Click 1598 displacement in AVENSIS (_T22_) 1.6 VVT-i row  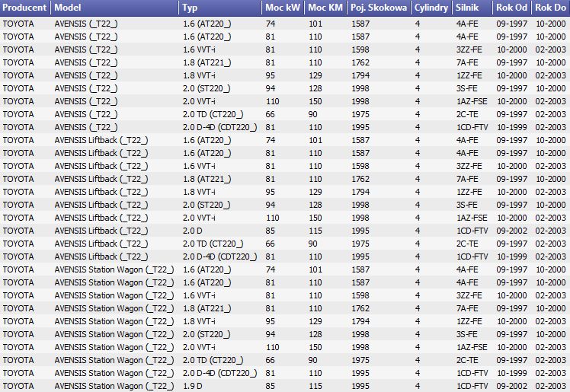coord(360,49)
